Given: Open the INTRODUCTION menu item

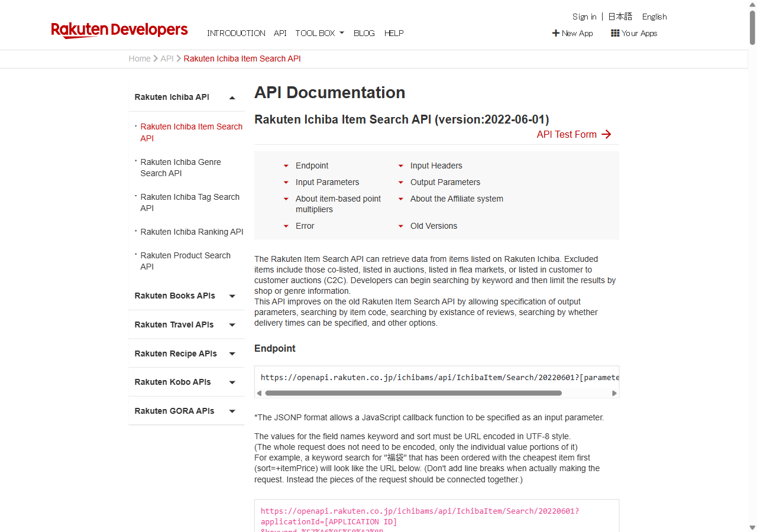Looking at the screenshot, I should pyautogui.click(x=236, y=33).
